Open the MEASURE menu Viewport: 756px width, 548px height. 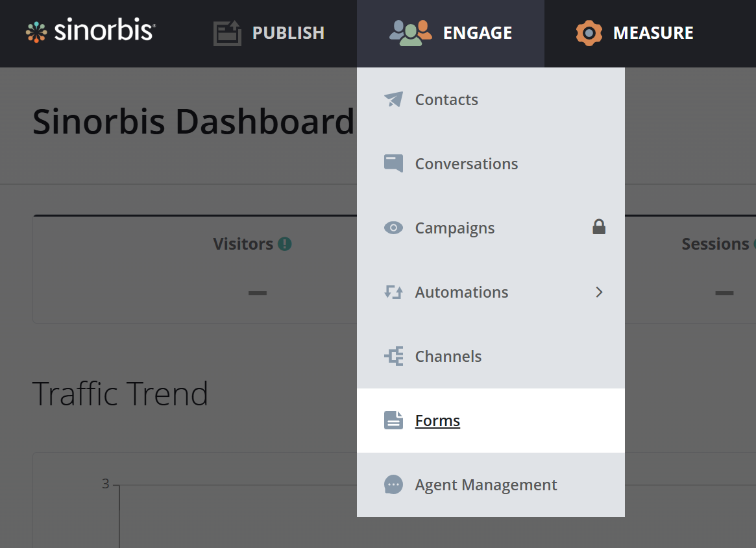[x=653, y=32]
